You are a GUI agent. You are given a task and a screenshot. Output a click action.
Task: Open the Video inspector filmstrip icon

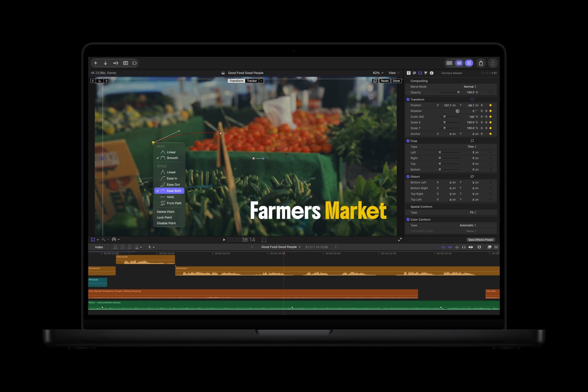click(x=420, y=73)
